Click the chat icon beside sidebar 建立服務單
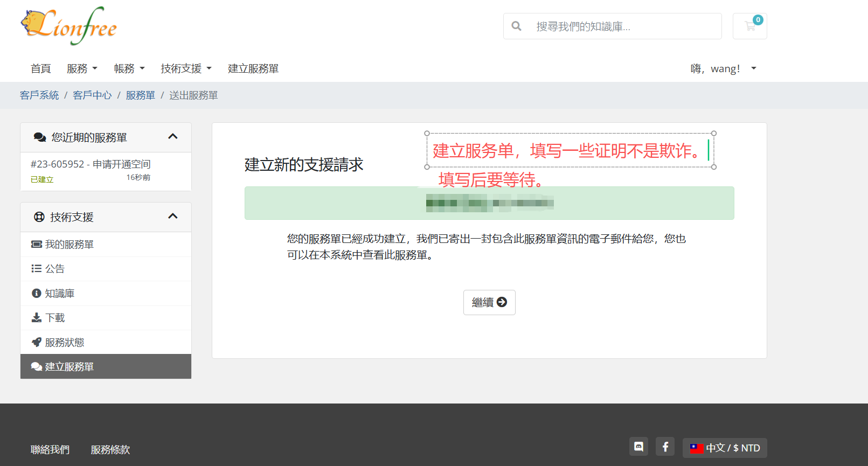Screen dimensions: 868x466 point(37,366)
